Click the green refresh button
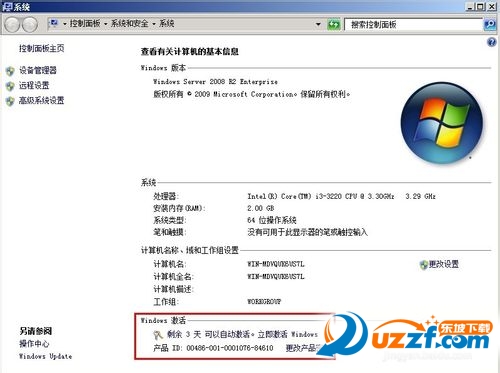 coord(334,24)
